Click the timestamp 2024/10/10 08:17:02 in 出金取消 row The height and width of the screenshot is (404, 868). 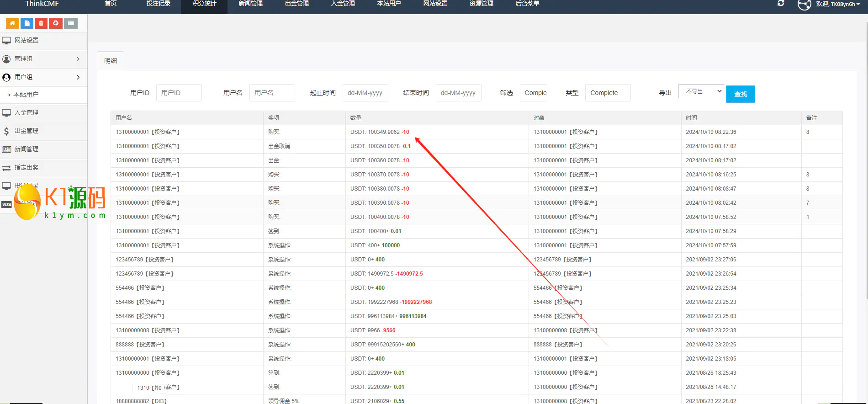[x=711, y=146]
